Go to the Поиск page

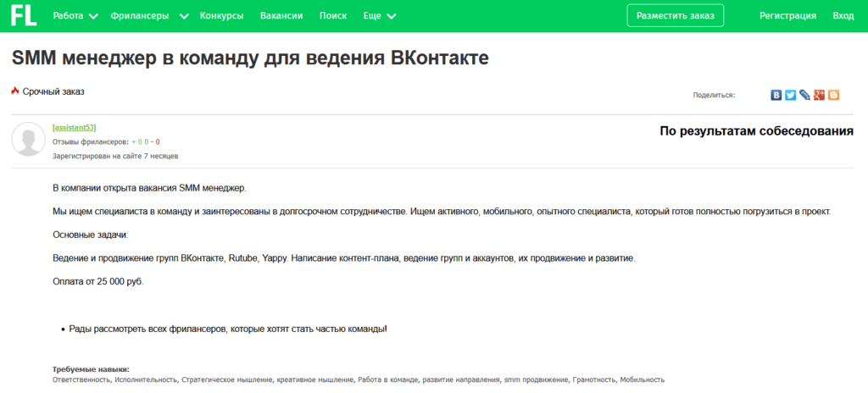pos(333,16)
